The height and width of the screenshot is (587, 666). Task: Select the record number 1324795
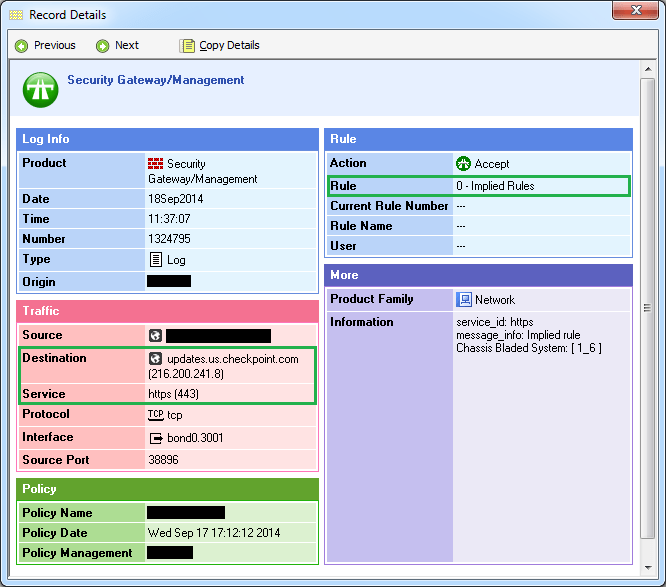pyautogui.click(x=169, y=239)
